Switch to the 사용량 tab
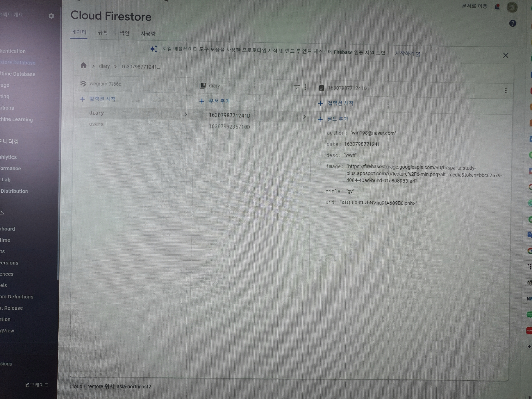 pos(148,33)
